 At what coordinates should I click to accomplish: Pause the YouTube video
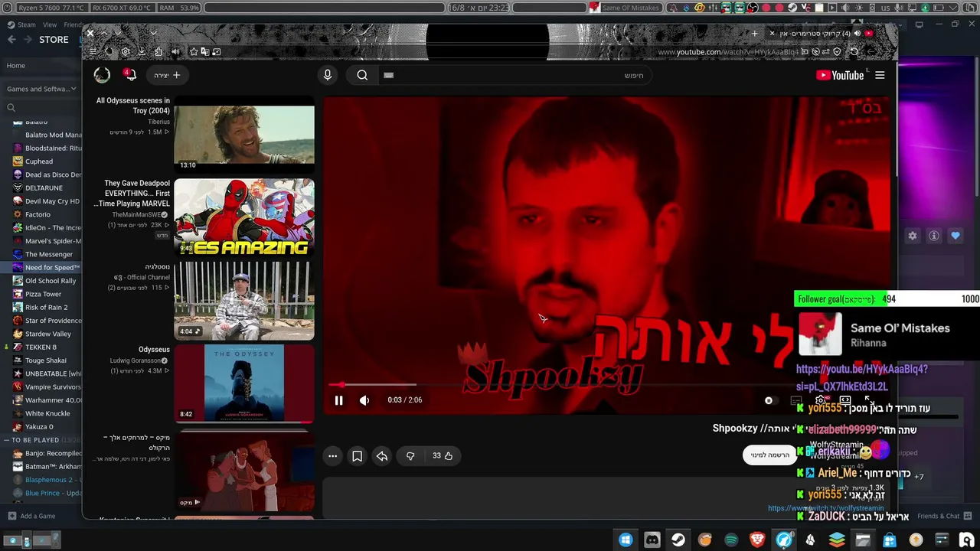[338, 400]
